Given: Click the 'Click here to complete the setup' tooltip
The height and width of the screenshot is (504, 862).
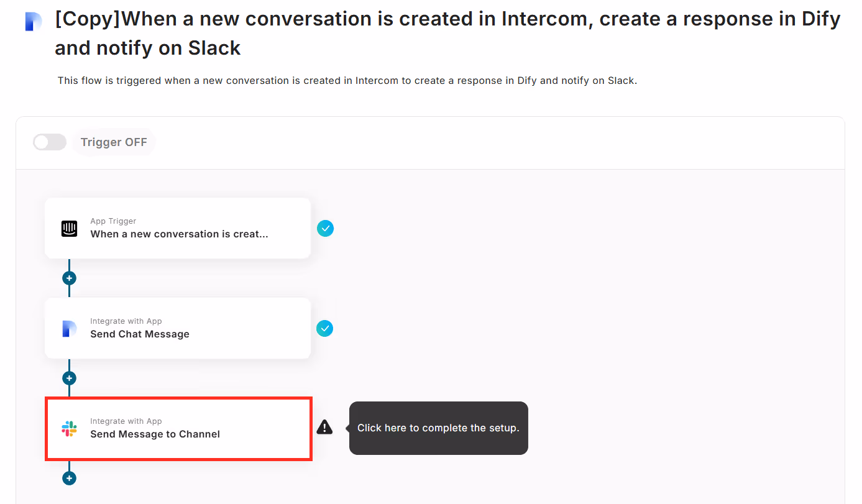Looking at the screenshot, I should click(x=438, y=428).
